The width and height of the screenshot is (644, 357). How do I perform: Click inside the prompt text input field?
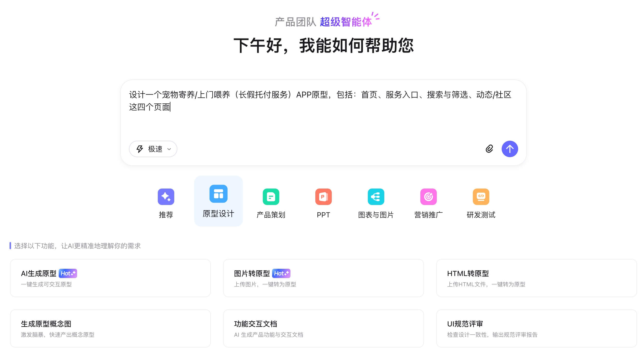tap(322, 108)
